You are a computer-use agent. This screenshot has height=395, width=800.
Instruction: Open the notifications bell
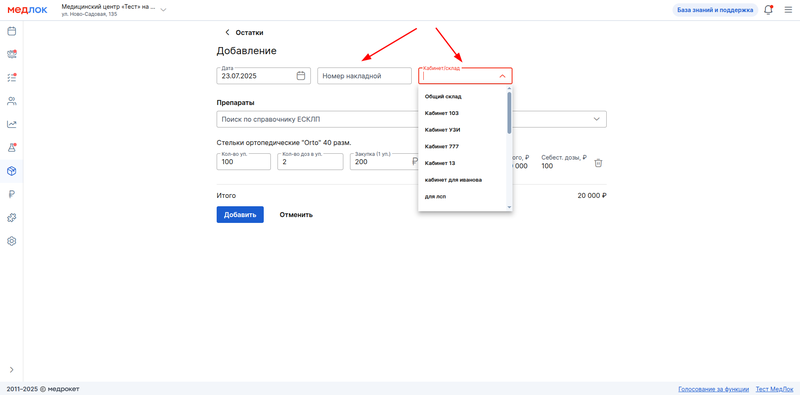point(768,10)
